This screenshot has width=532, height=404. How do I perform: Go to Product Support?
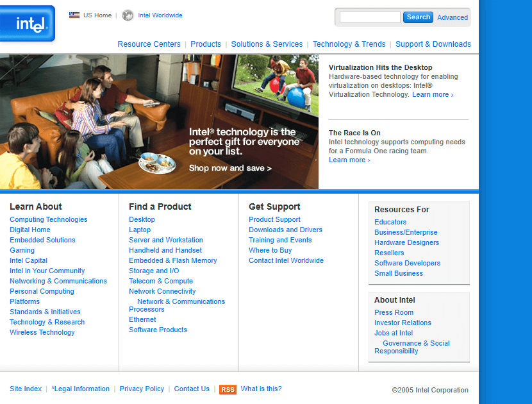point(274,220)
